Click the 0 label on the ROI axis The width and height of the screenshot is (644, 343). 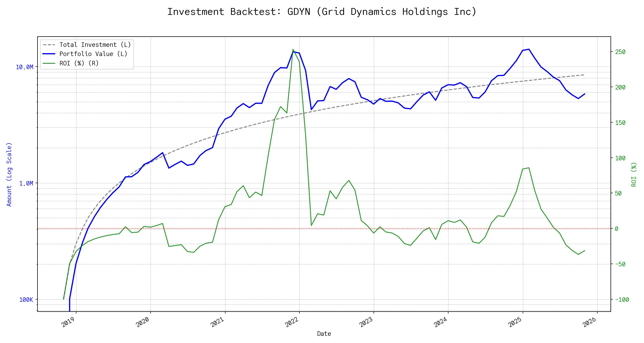click(x=617, y=229)
